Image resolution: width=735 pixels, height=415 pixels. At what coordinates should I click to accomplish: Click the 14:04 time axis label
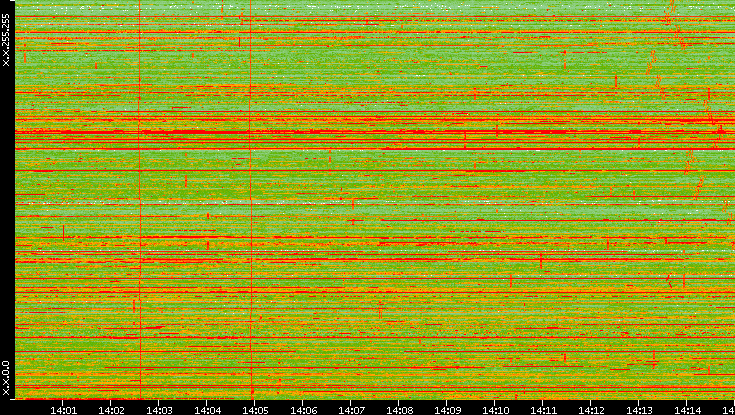tap(207, 410)
